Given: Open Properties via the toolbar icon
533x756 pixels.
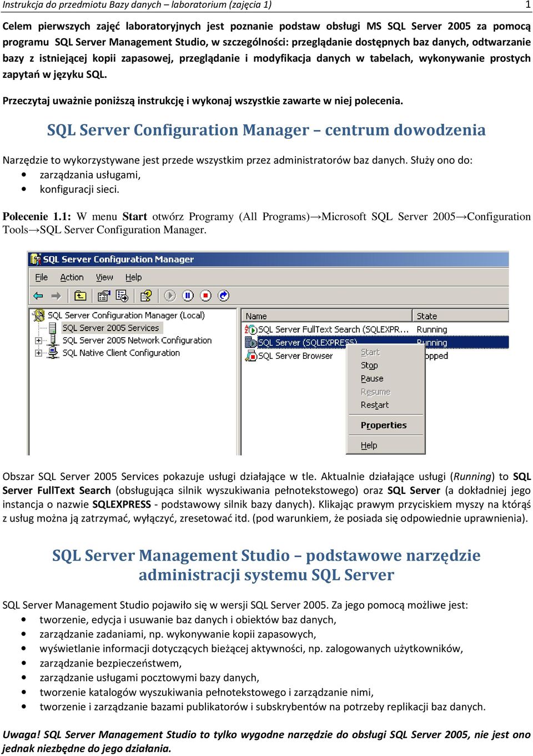Looking at the screenshot, I should pos(104,296).
